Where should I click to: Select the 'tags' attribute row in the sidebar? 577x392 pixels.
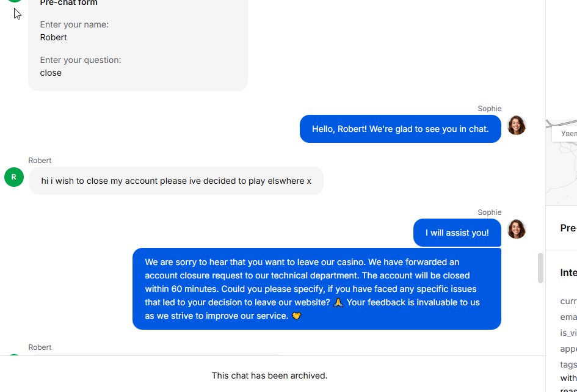click(568, 365)
